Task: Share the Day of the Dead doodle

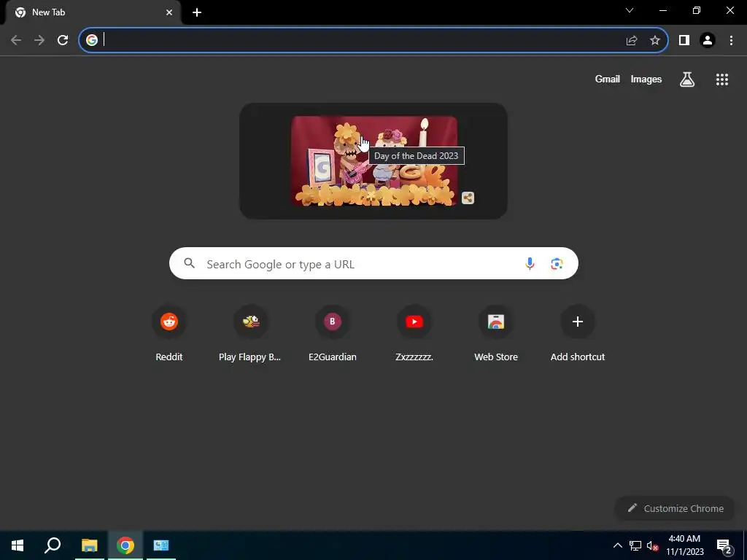Action: tap(468, 198)
